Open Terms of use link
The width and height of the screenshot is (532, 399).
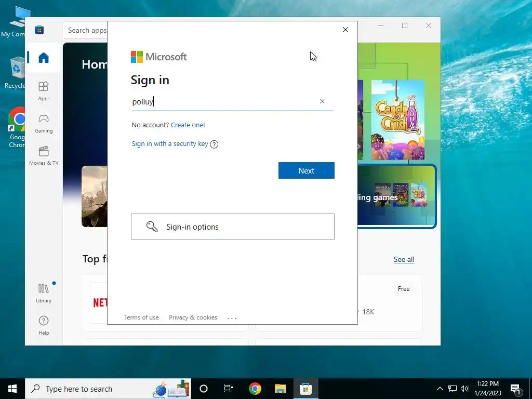click(141, 317)
